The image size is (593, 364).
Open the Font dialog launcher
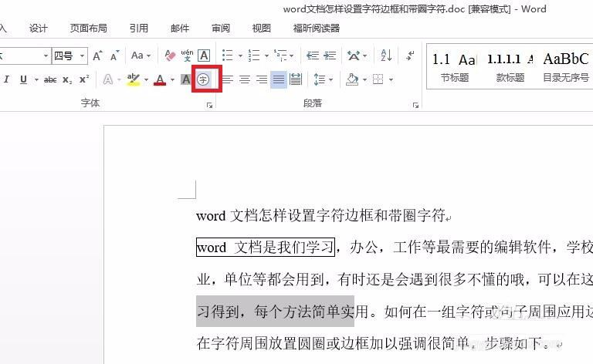click(209, 106)
